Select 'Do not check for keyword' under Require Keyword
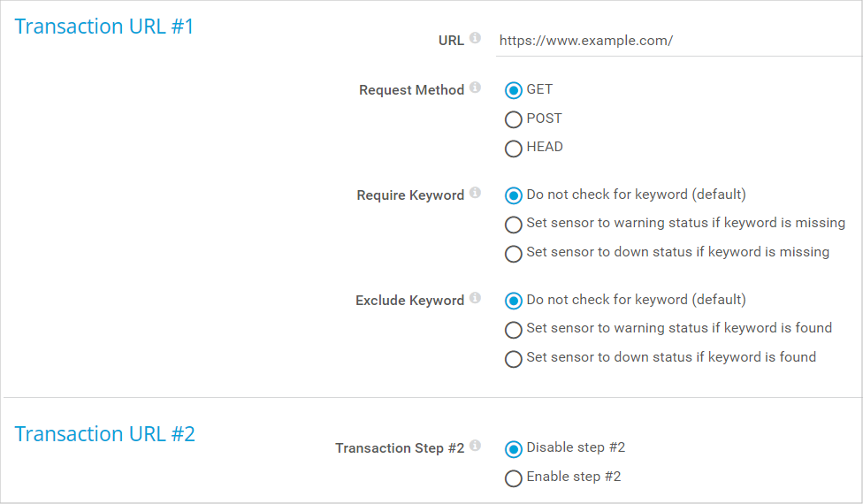 point(513,195)
